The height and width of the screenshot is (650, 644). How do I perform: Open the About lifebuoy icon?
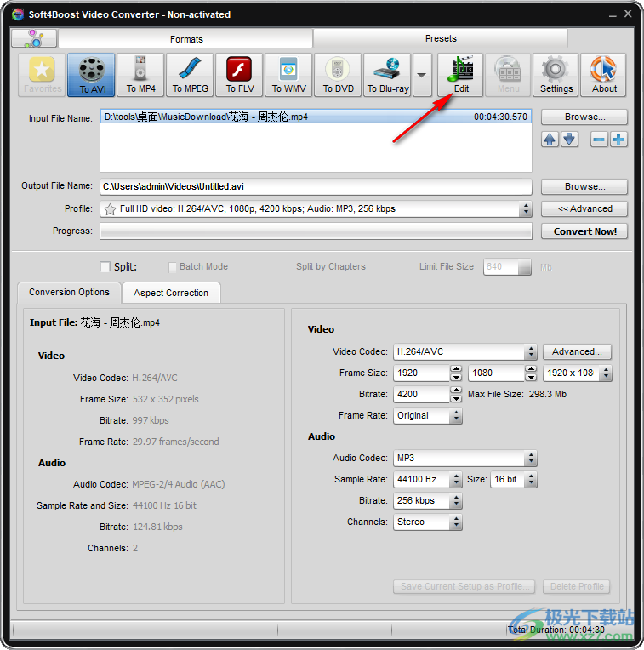coord(603,75)
